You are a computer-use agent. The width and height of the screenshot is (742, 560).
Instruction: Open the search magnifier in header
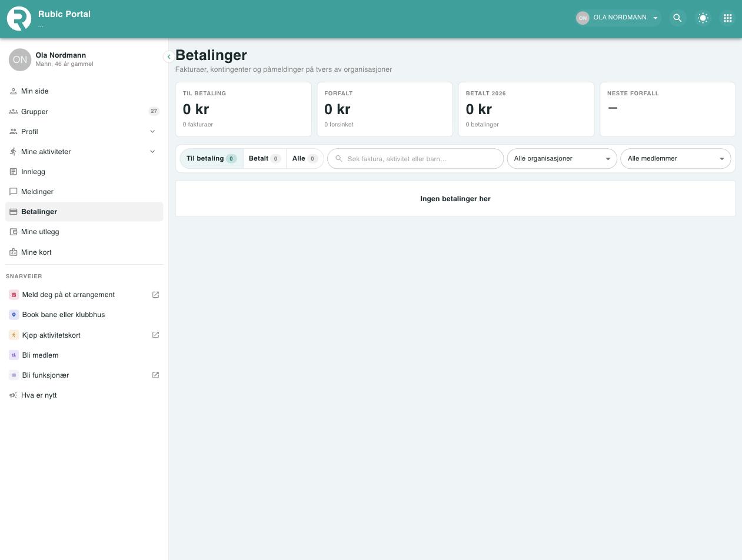677,18
